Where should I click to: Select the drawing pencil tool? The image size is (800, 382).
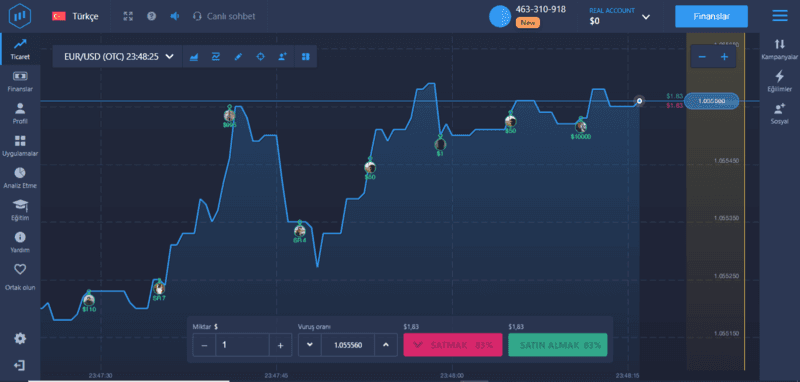tap(238, 57)
